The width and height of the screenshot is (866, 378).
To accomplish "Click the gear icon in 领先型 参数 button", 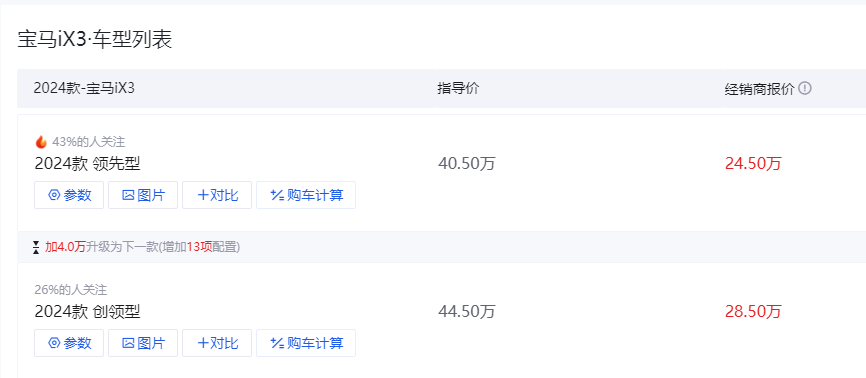I will [x=54, y=195].
